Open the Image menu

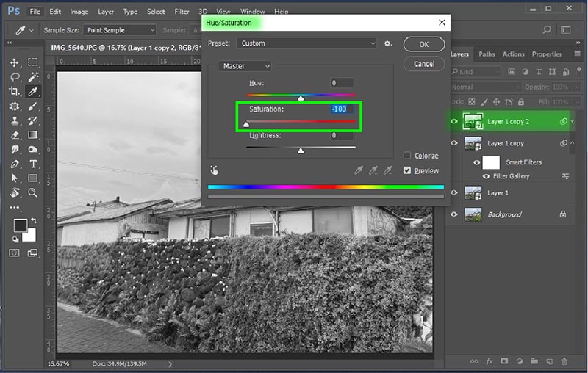(x=79, y=12)
